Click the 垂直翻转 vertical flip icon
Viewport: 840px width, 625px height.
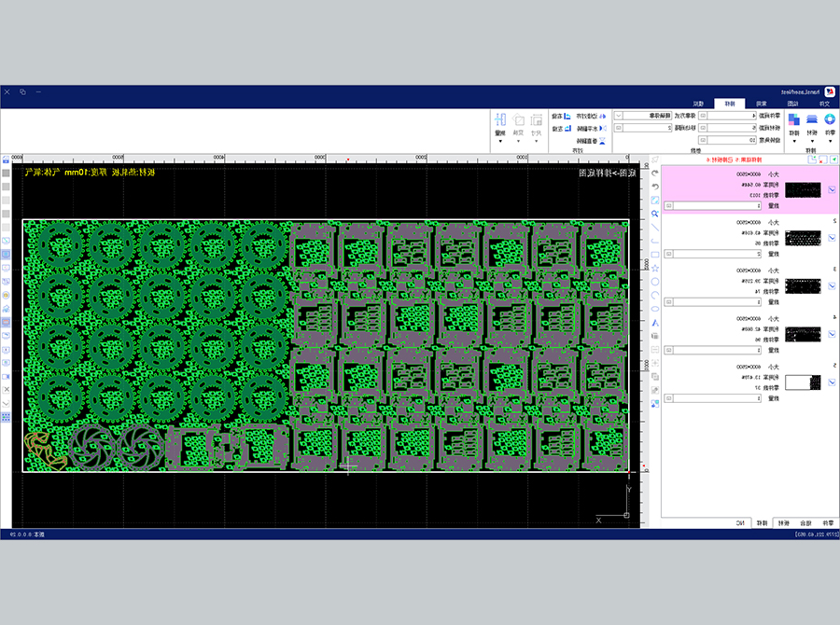click(x=602, y=141)
